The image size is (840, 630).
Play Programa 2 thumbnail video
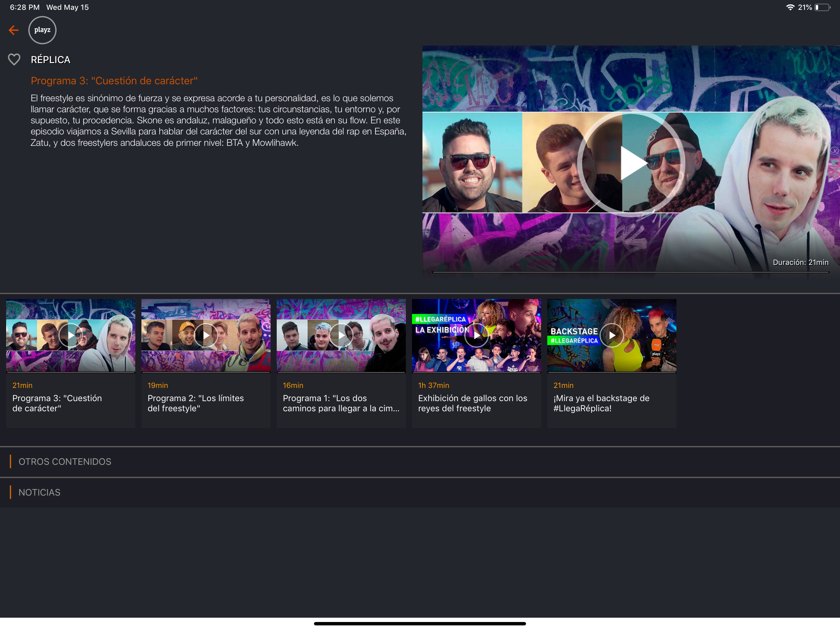(205, 335)
